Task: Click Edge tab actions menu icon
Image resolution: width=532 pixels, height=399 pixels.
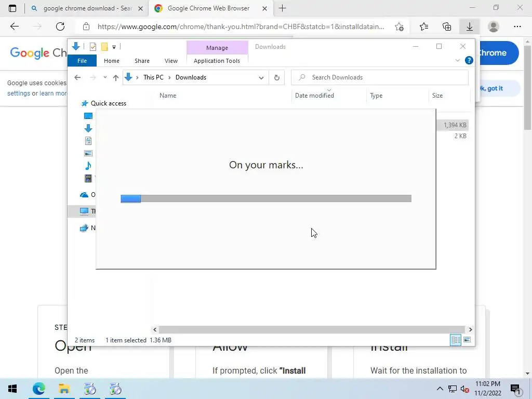Action: tap(12, 8)
